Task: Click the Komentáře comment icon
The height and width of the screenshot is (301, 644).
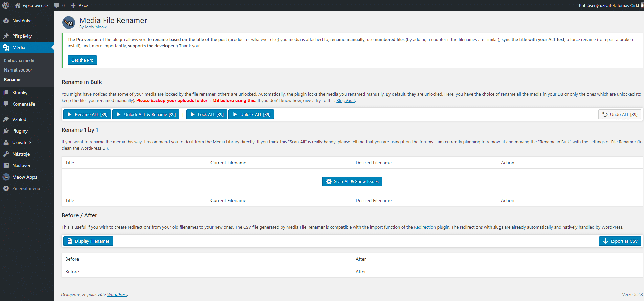Action: pyautogui.click(x=6, y=104)
